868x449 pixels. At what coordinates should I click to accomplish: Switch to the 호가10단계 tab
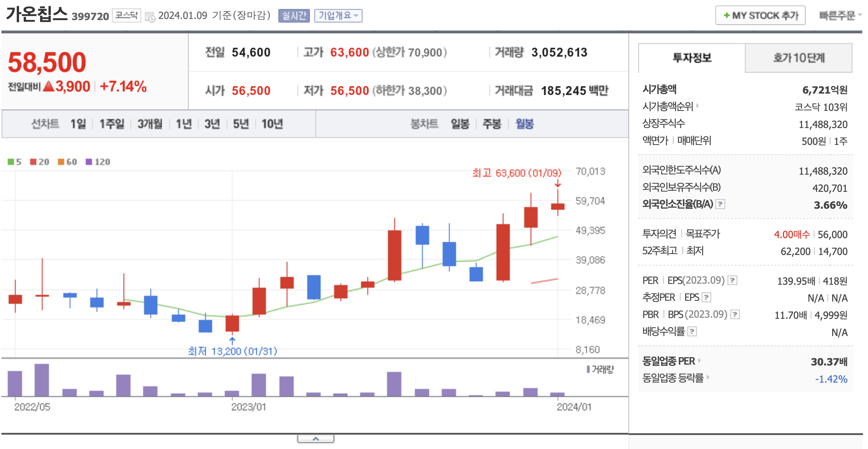798,58
